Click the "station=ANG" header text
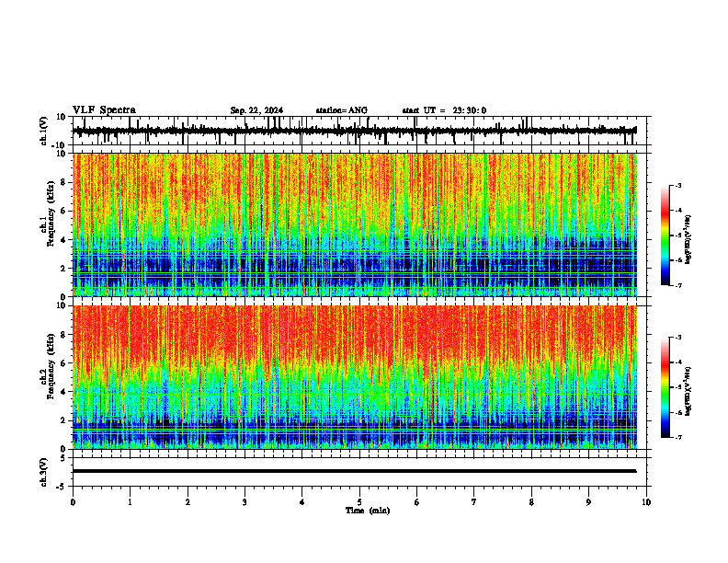728x563 pixels. pos(341,110)
